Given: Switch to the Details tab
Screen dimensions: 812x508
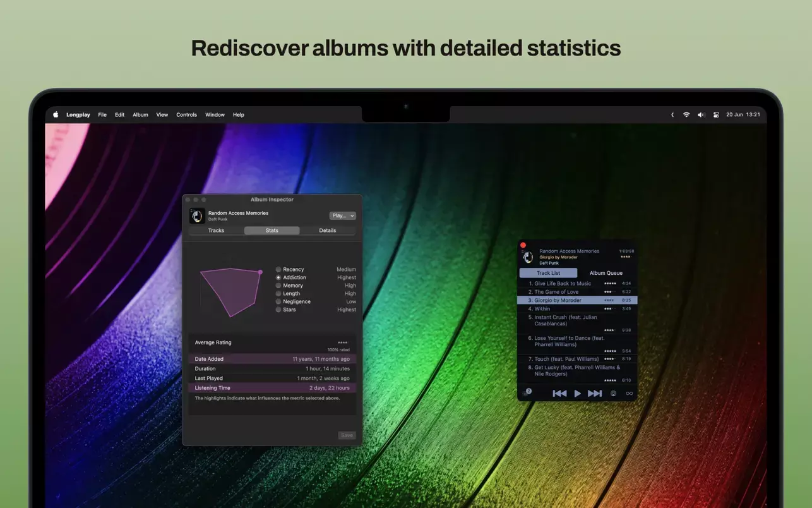Looking at the screenshot, I should pyautogui.click(x=328, y=231).
